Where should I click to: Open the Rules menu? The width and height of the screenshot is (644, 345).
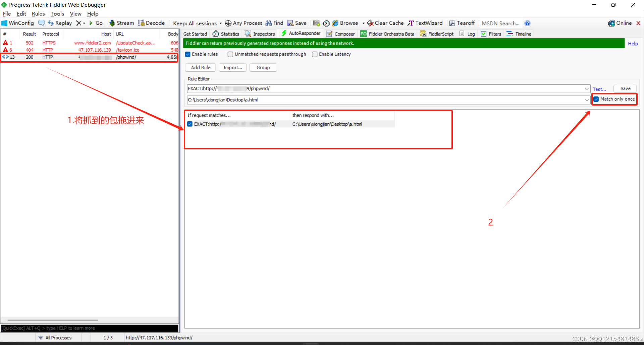coord(38,14)
